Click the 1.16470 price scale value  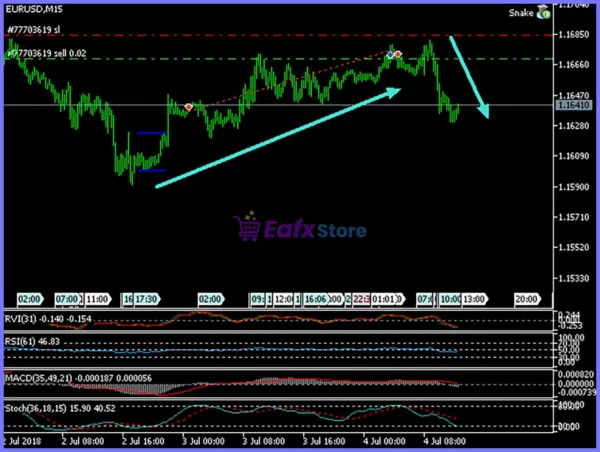574,96
